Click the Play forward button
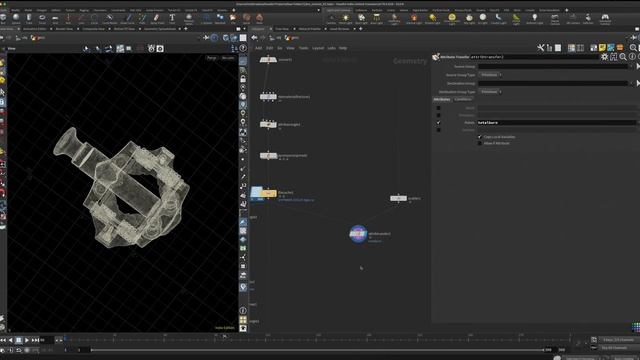640x360 pixels. point(27,340)
